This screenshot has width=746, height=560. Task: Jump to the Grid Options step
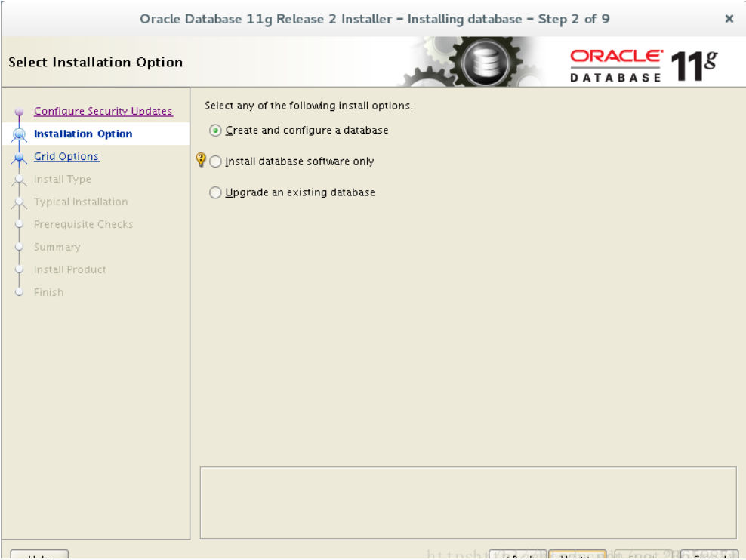click(66, 156)
